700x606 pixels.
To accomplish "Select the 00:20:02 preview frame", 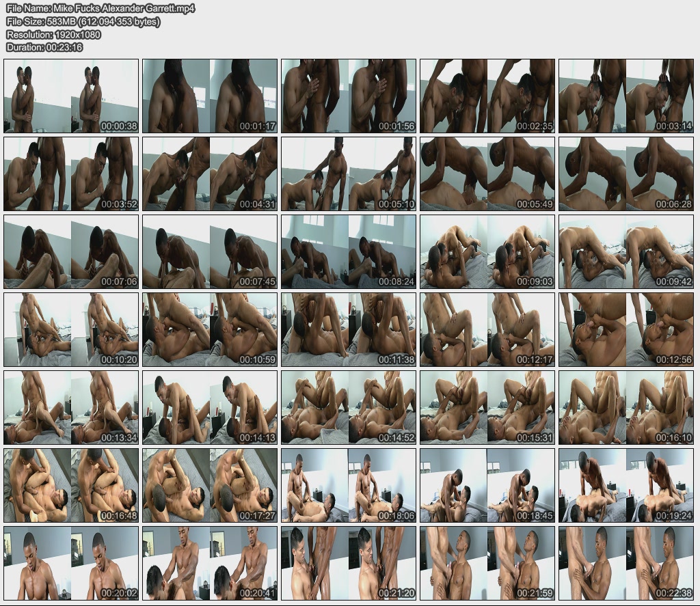I will (71, 563).
